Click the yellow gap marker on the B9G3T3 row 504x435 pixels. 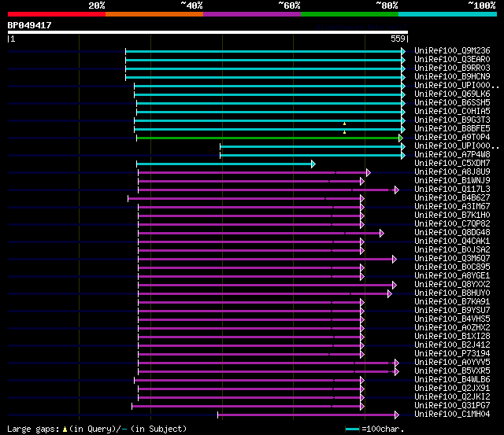coord(344,123)
